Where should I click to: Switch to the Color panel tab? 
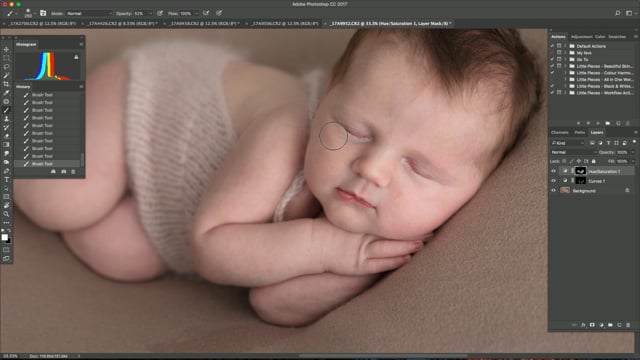point(600,37)
